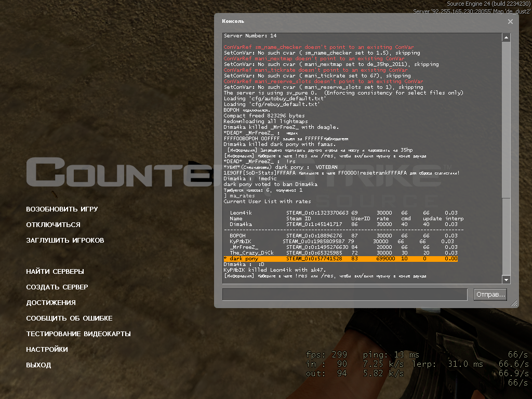Click the console scrollbar down arrow
The height and width of the screenshot is (399, 532).
click(506, 280)
